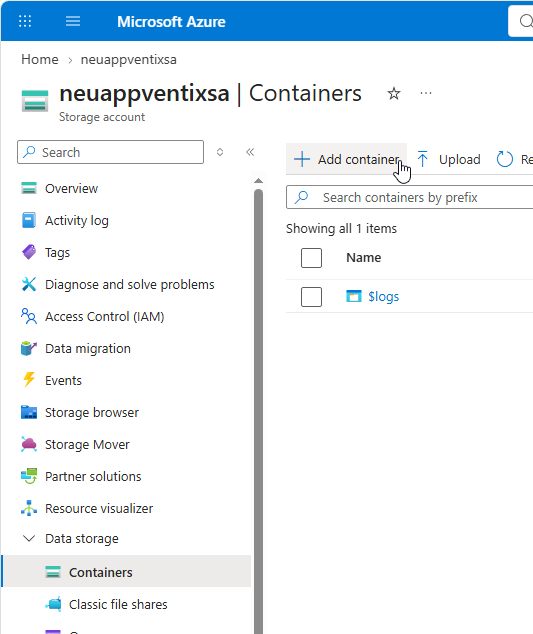Click the Partner solutions icon
Screen dimensions: 533x634
coord(29,476)
